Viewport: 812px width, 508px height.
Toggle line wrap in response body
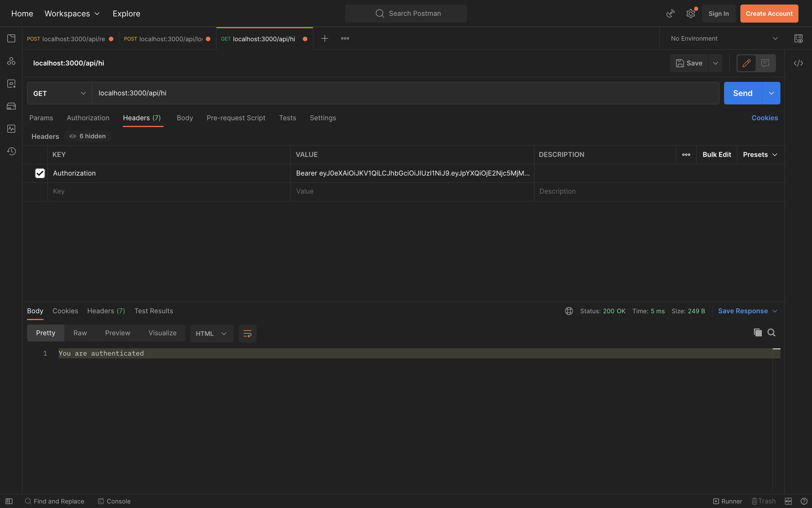point(247,334)
